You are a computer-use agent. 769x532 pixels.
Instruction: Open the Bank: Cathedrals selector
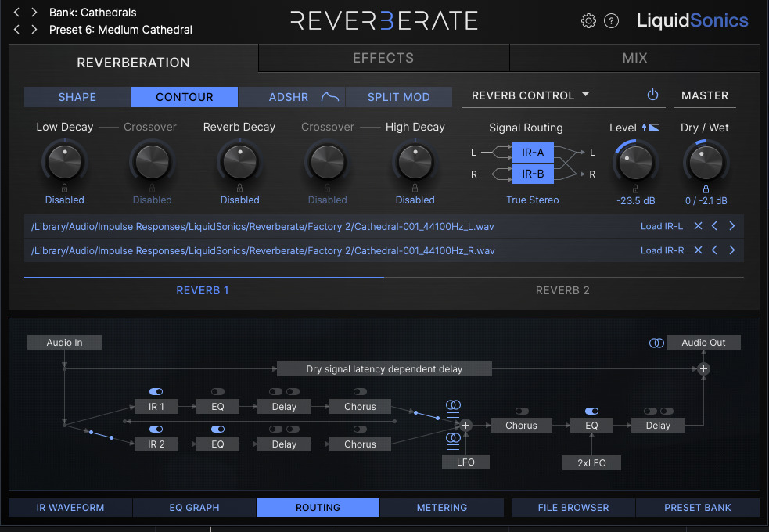pos(92,13)
